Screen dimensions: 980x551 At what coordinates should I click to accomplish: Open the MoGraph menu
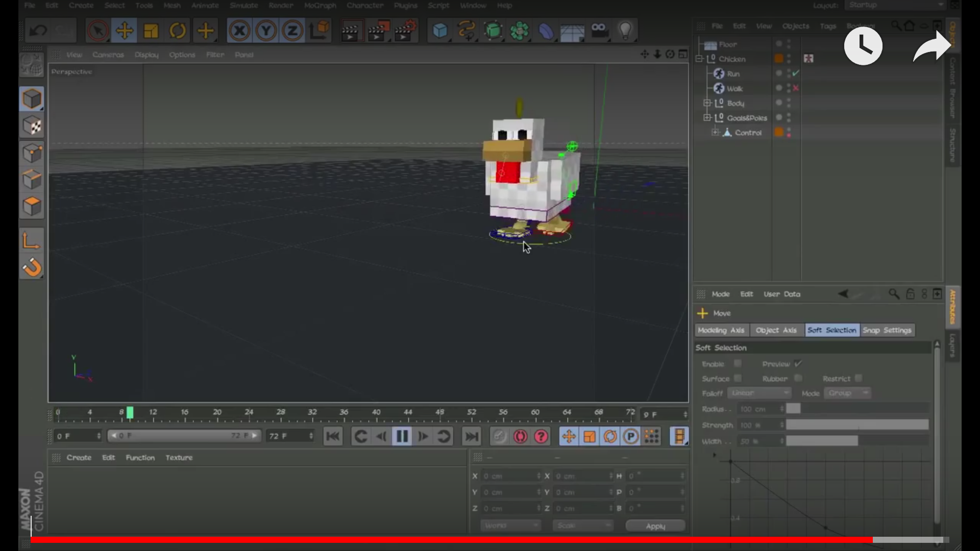tap(320, 5)
